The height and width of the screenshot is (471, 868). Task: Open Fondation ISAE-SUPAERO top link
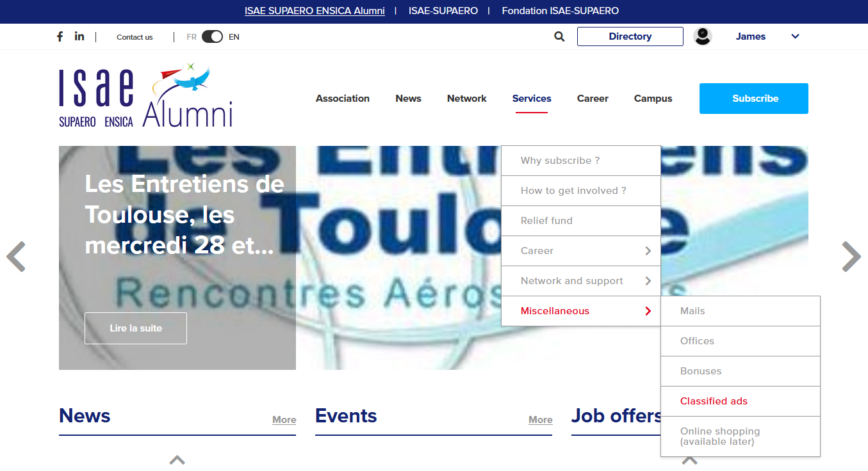pyautogui.click(x=561, y=11)
